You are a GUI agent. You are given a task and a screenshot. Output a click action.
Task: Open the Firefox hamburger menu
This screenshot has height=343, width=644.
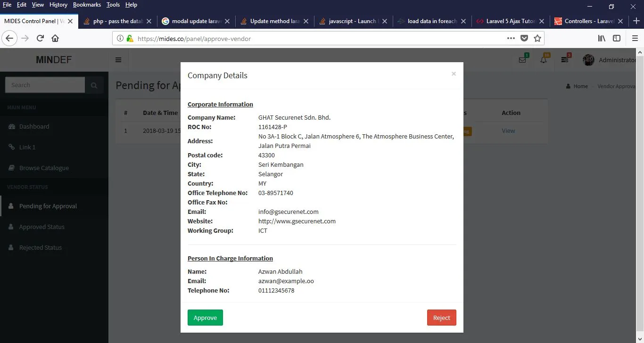click(635, 38)
